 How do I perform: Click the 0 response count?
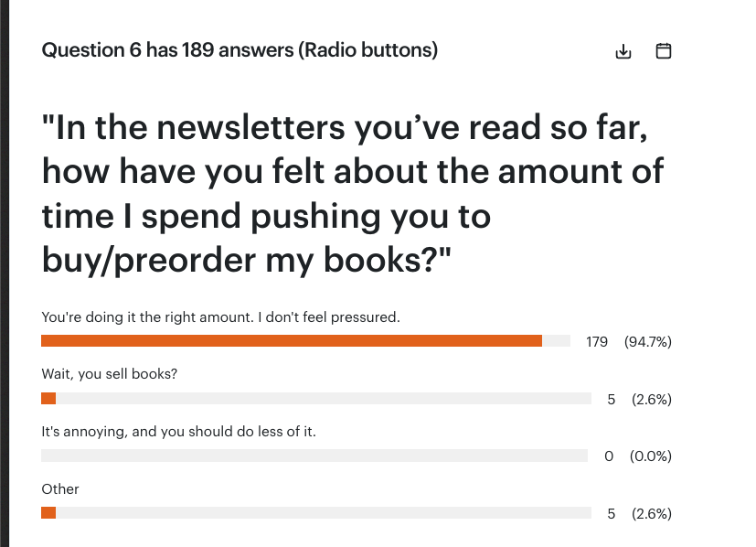tap(609, 456)
